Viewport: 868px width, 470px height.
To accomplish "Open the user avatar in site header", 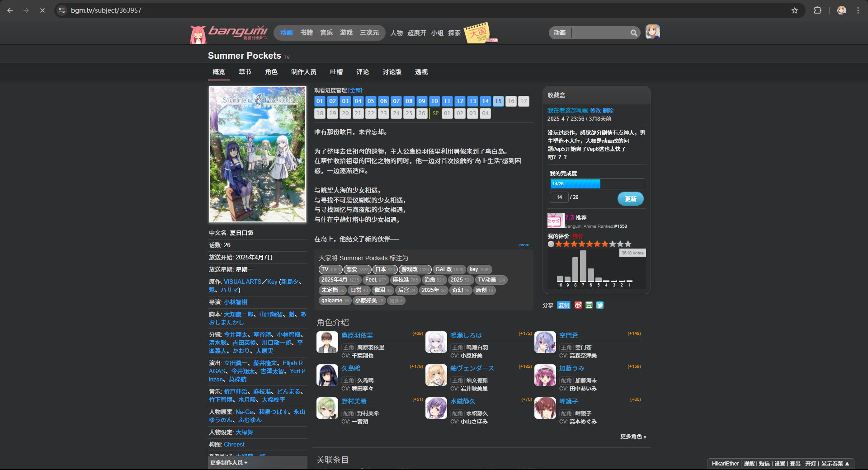I will click(x=652, y=32).
